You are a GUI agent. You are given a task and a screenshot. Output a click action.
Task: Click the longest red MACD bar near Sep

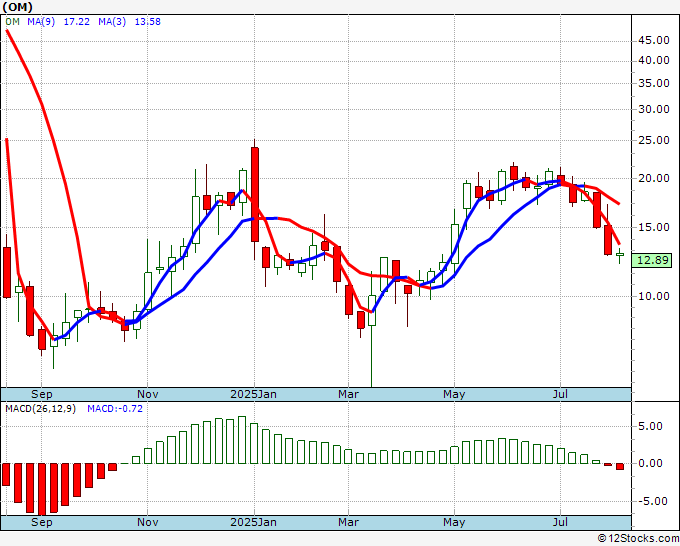(x=42, y=489)
